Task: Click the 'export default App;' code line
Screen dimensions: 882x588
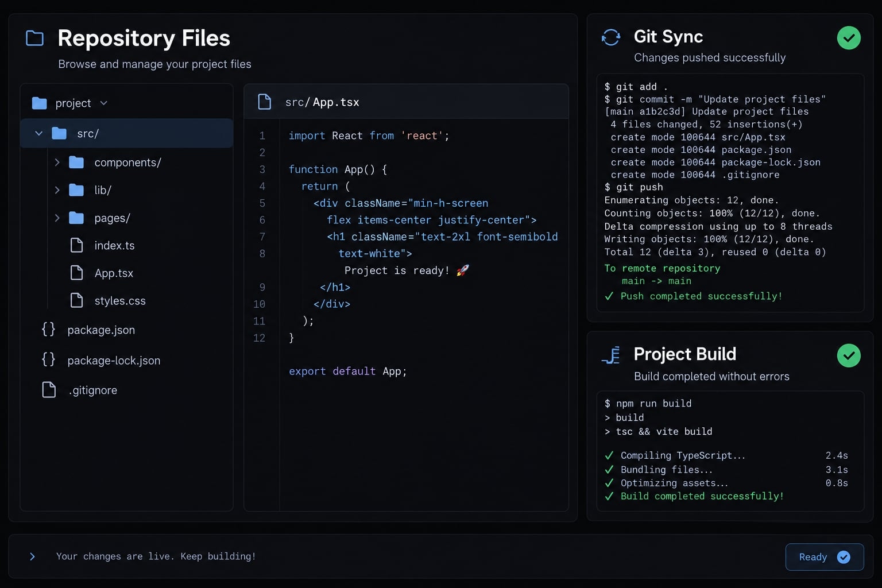Action: pyautogui.click(x=347, y=372)
